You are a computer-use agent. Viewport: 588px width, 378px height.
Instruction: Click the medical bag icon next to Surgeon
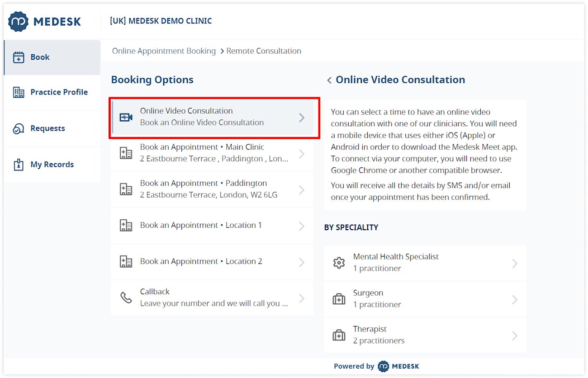pos(339,298)
